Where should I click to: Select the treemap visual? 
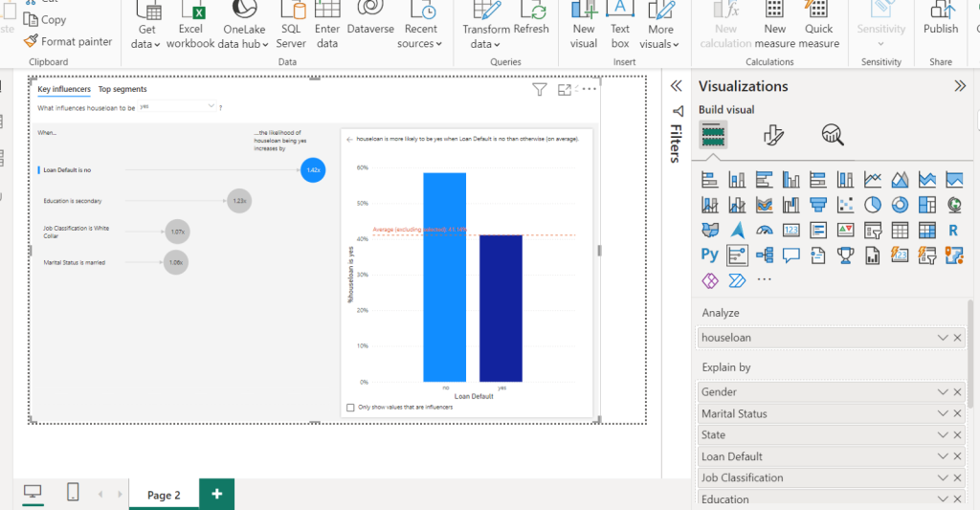tap(926, 205)
